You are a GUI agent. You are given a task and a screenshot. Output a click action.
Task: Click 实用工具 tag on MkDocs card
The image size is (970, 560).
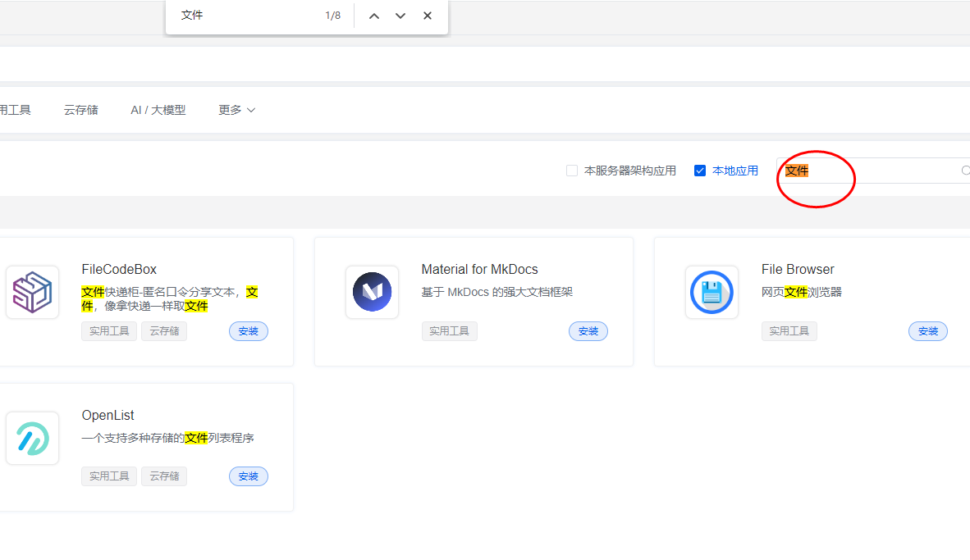tap(449, 331)
